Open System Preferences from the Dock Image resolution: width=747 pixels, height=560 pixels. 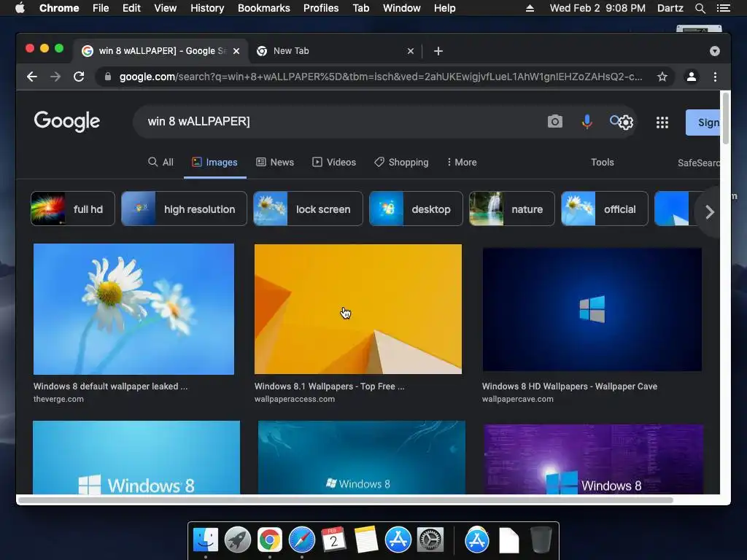tap(430, 540)
